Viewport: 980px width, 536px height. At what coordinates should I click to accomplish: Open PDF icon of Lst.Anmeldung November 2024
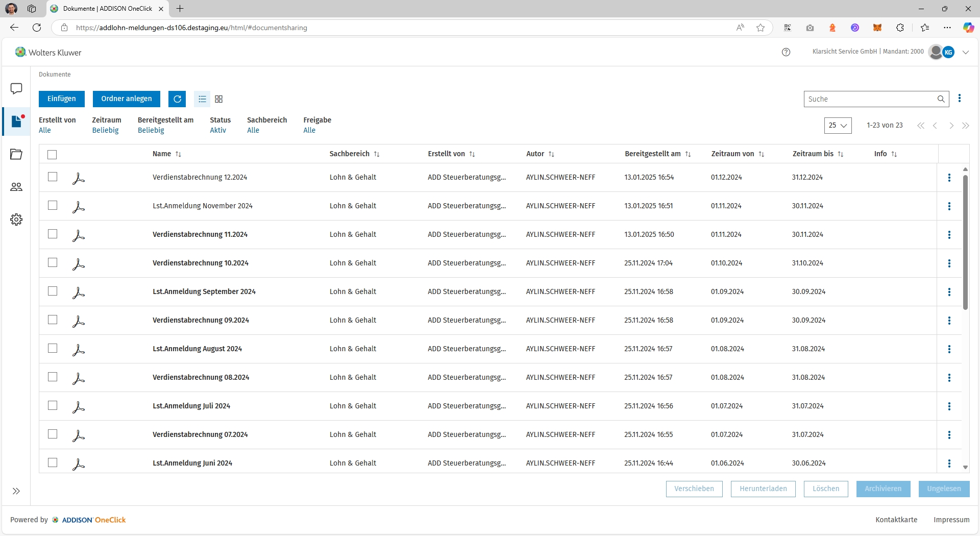point(78,206)
